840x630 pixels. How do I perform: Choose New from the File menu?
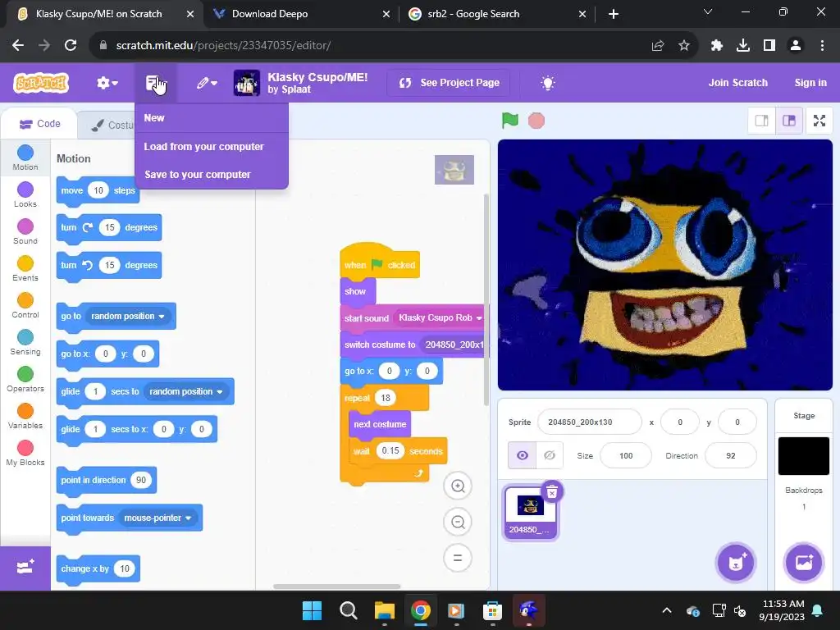pyautogui.click(x=212, y=118)
